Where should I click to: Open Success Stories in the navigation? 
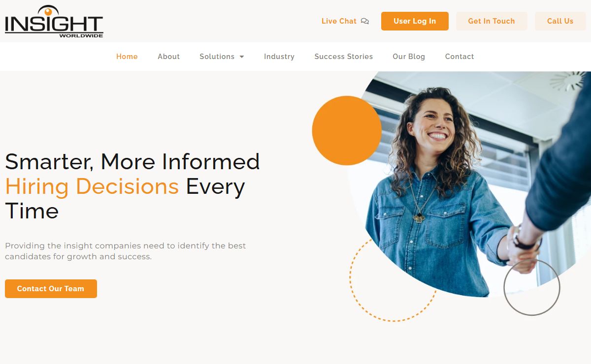click(344, 57)
